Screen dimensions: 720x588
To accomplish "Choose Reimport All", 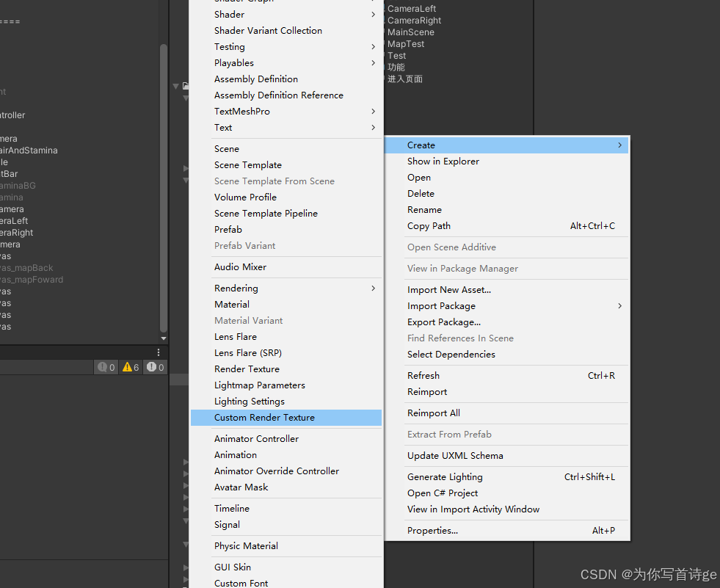I will [x=507, y=413].
